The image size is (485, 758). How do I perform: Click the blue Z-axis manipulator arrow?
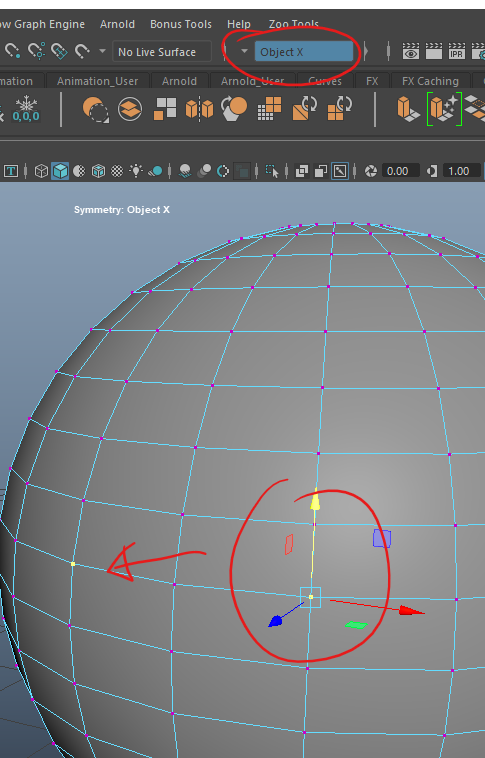point(275,621)
